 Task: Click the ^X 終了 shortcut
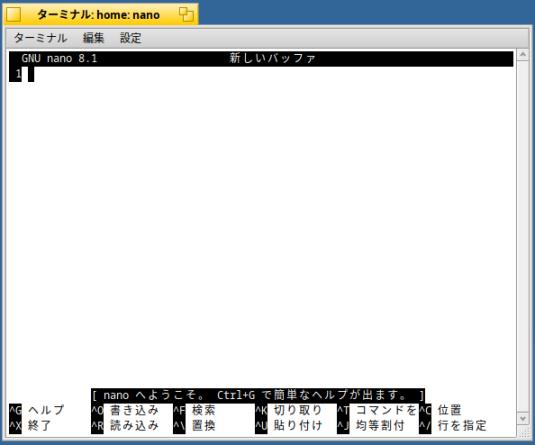(30, 426)
